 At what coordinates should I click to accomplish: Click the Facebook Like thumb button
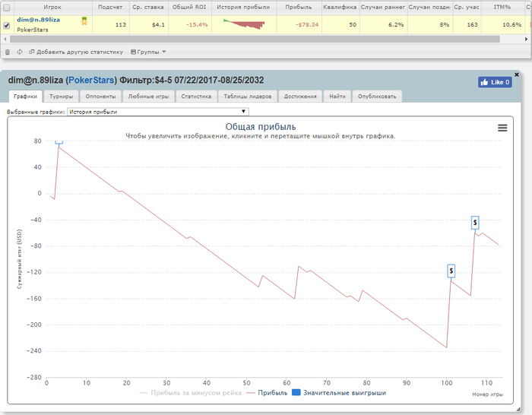point(495,82)
